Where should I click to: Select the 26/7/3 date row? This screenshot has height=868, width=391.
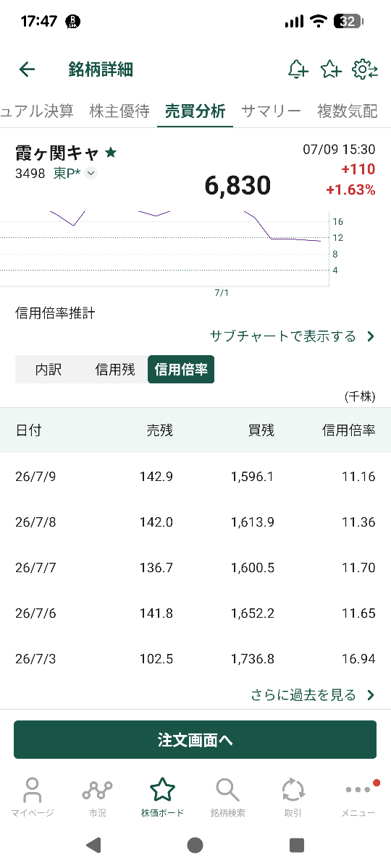tap(195, 659)
